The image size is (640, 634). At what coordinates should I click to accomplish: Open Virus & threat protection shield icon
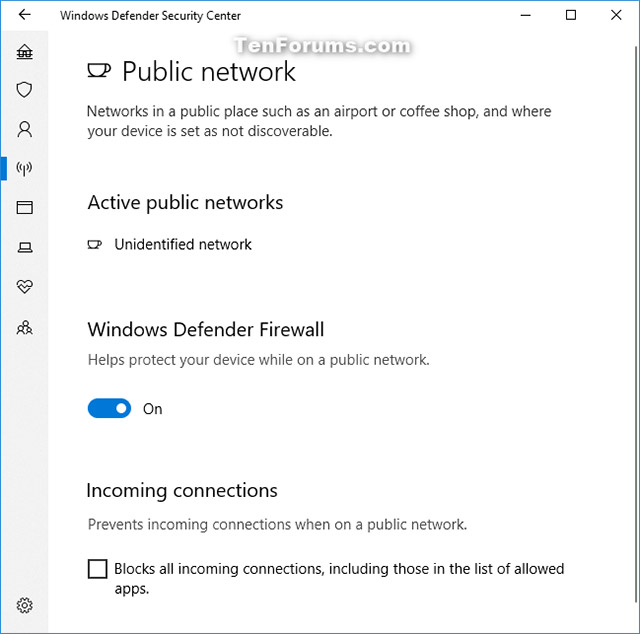(x=24, y=90)
